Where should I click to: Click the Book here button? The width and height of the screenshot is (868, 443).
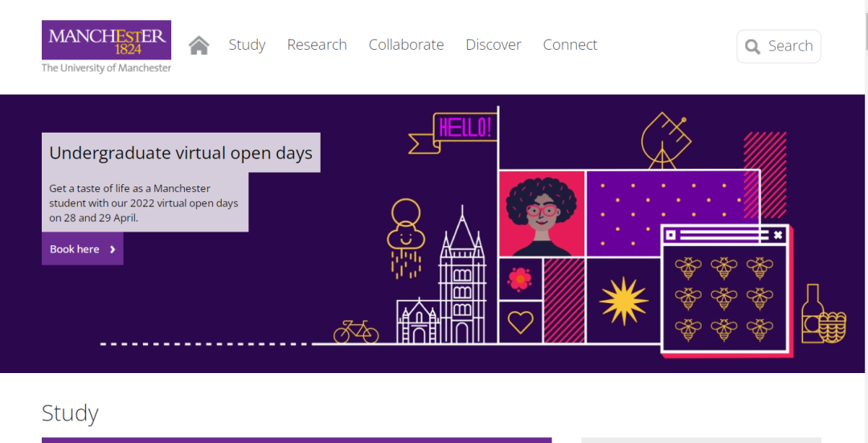tap(83, 249)
